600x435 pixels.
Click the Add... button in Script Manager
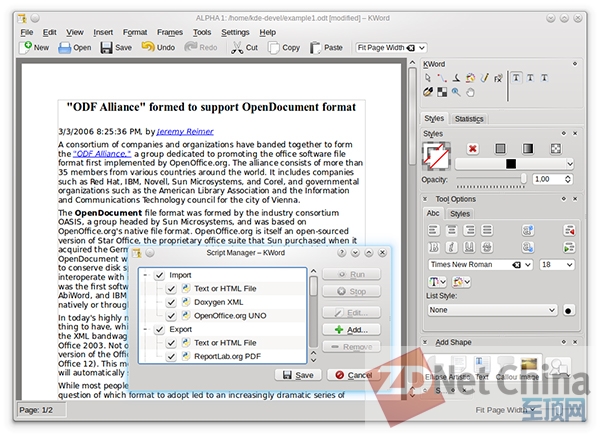point(351,330)
